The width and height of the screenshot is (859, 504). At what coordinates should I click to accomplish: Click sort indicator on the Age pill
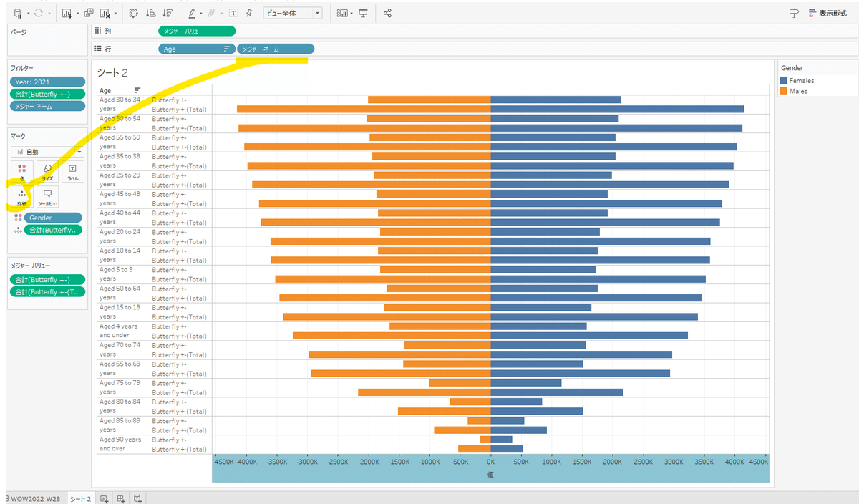tap(227, 49)
